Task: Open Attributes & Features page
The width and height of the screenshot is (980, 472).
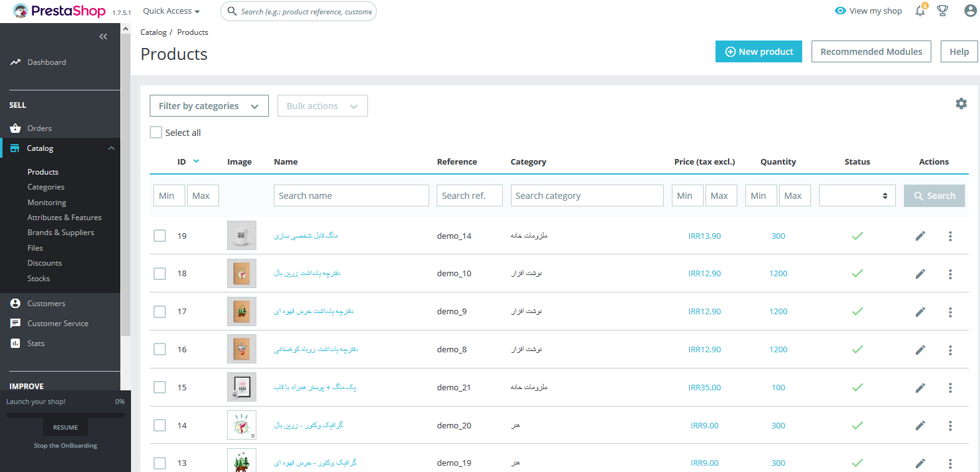Action: (64, 218)
